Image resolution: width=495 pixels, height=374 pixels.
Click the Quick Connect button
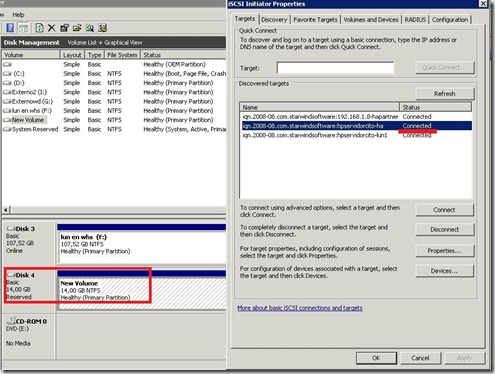[x=444, y=68]
